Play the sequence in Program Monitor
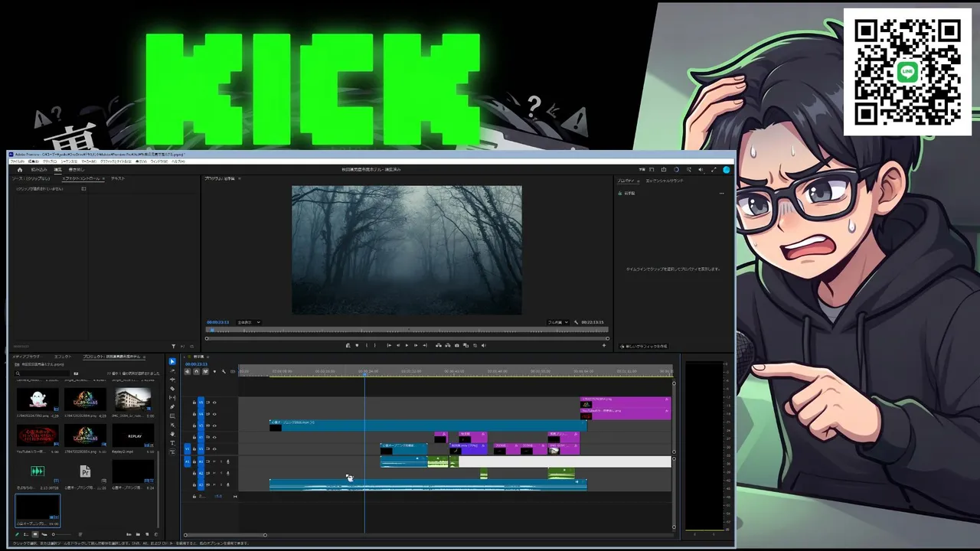The height and width of the screenshot is (551, 980). pos(407,345)
